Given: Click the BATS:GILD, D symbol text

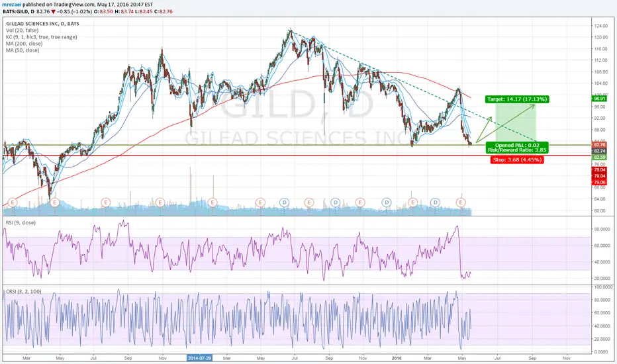Looking at the screenshot, I should coord(19,12).
